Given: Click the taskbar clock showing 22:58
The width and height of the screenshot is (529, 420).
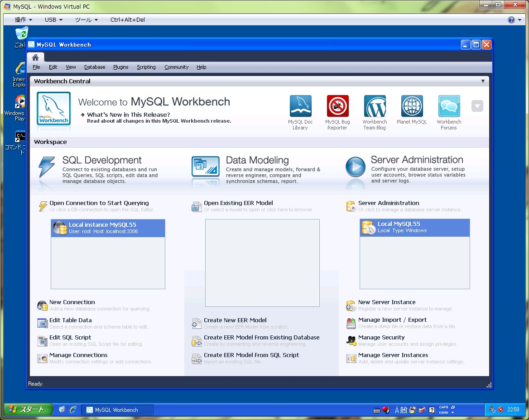Looking at the screenshot, I should pyautogui.click(x=513, y=410).
